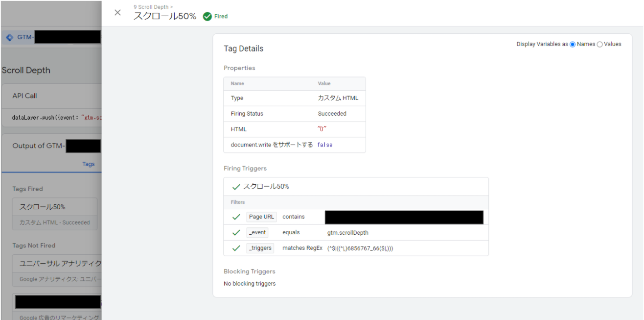Click the Page URL variable chip
Viewport: 644px width, 320px height.
[x=262, y=217]
